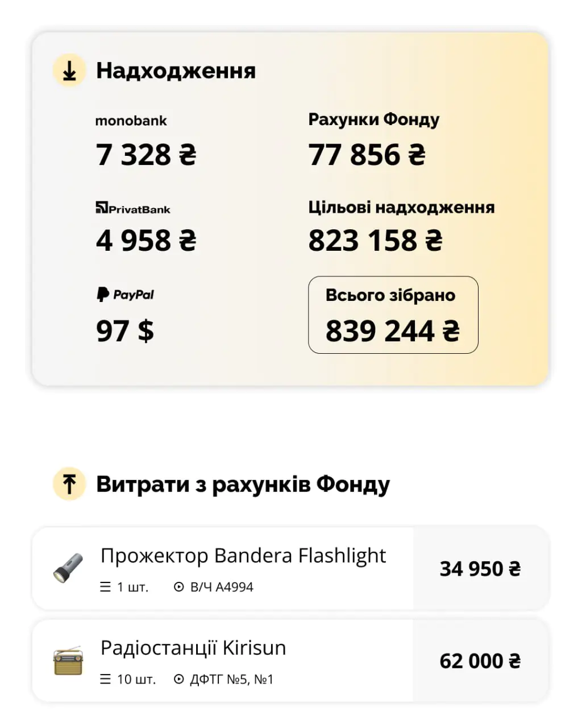
Task: Click the PayPal logo
Action: click(x=125, y=294)
